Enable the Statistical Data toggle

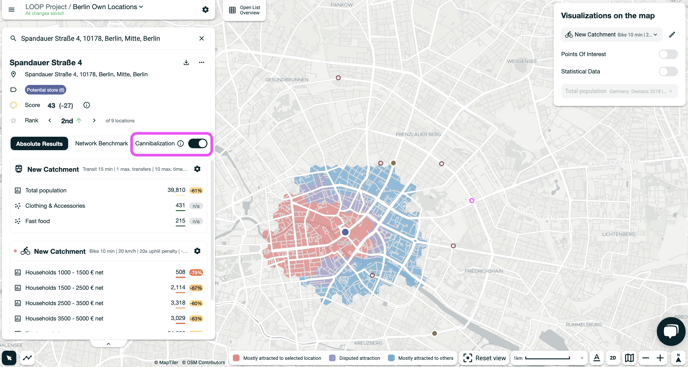click(x=668, y=72)
